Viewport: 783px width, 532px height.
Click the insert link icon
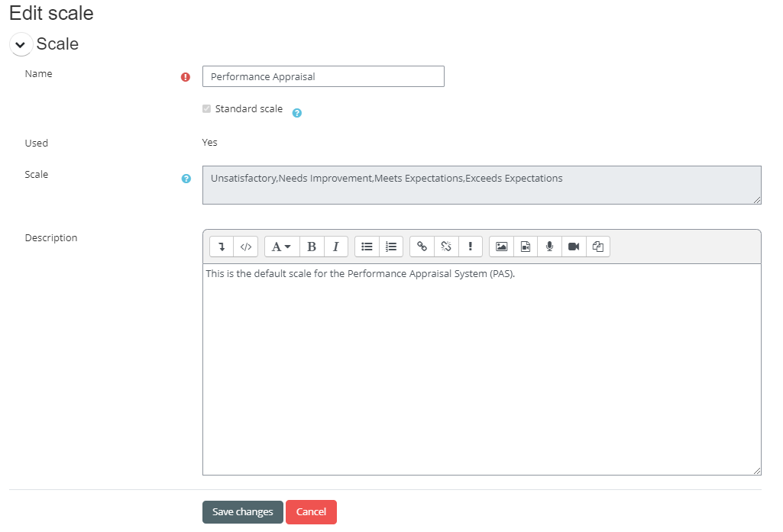coord(422,247)
